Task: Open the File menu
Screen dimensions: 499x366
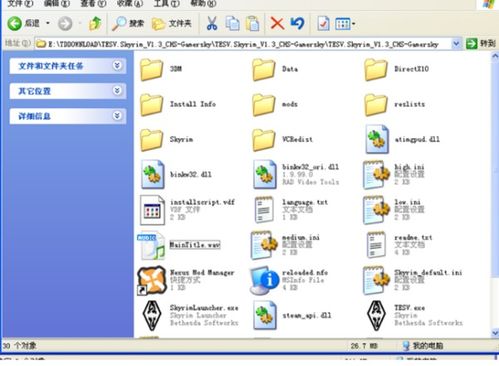Action: click(x=20, y=4)
